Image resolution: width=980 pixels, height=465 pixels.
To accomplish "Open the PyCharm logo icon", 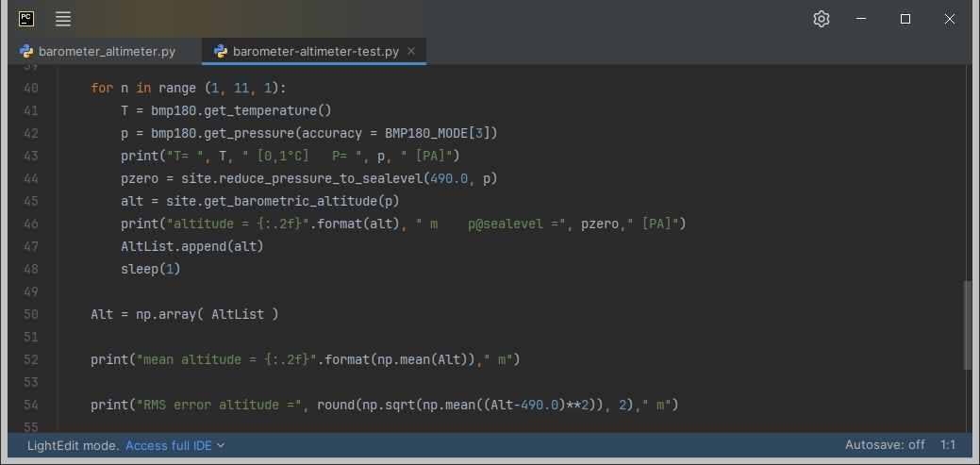I will tap(26, 19).
